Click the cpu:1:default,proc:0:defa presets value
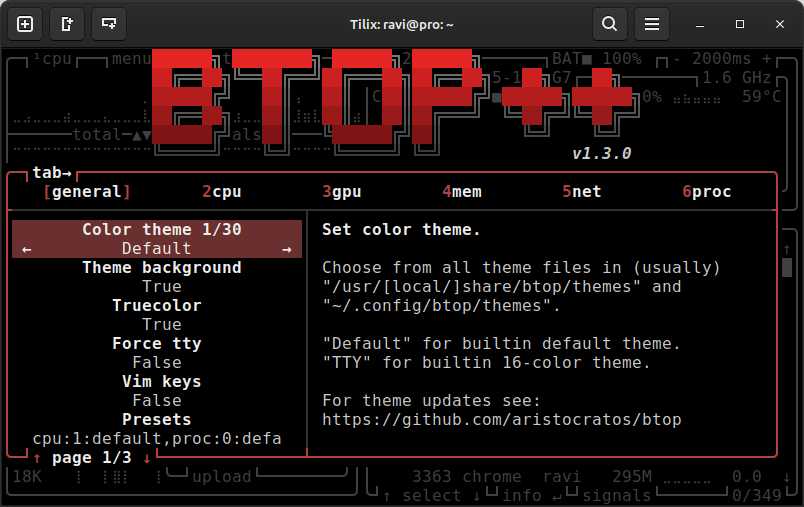The width and height of the screenshot is (804, 507). pos(157,439)
